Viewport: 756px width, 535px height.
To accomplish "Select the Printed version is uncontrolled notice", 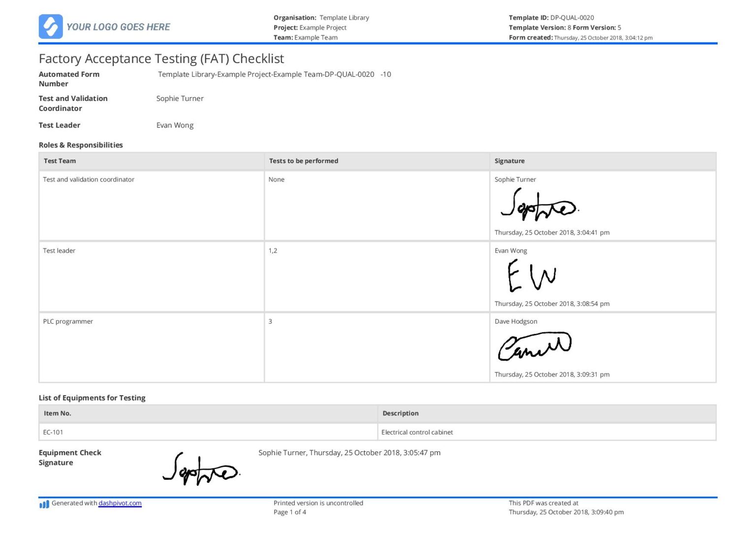I will 318,503.
